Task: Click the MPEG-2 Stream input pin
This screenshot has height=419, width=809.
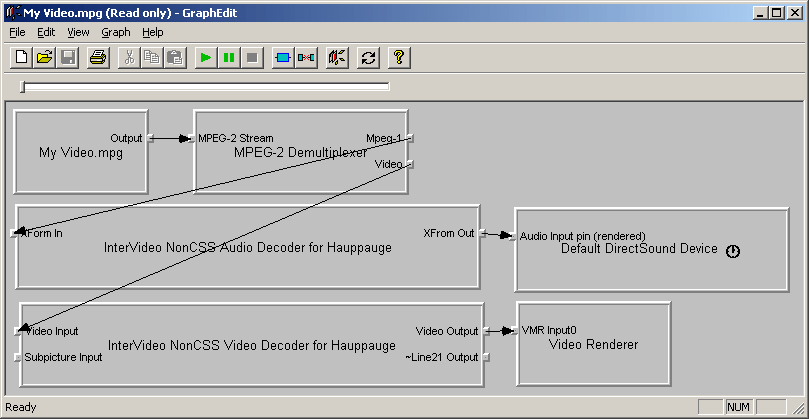Action: pos(191,138)
